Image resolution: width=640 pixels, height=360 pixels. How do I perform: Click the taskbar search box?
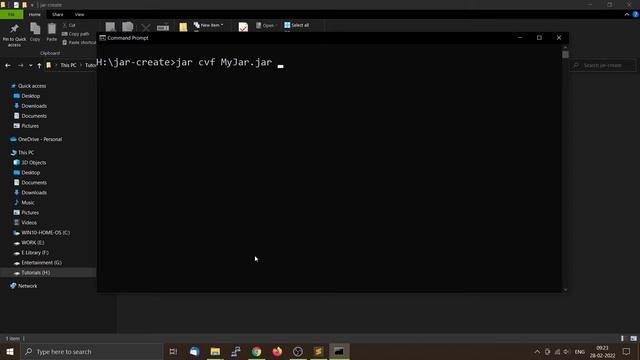point(91,351)
